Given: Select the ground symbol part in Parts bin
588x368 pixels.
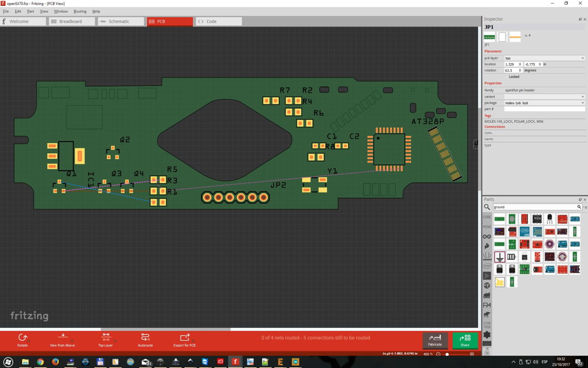Looking at the screenshot, I should pyautogui.click(x=499, y=257).
